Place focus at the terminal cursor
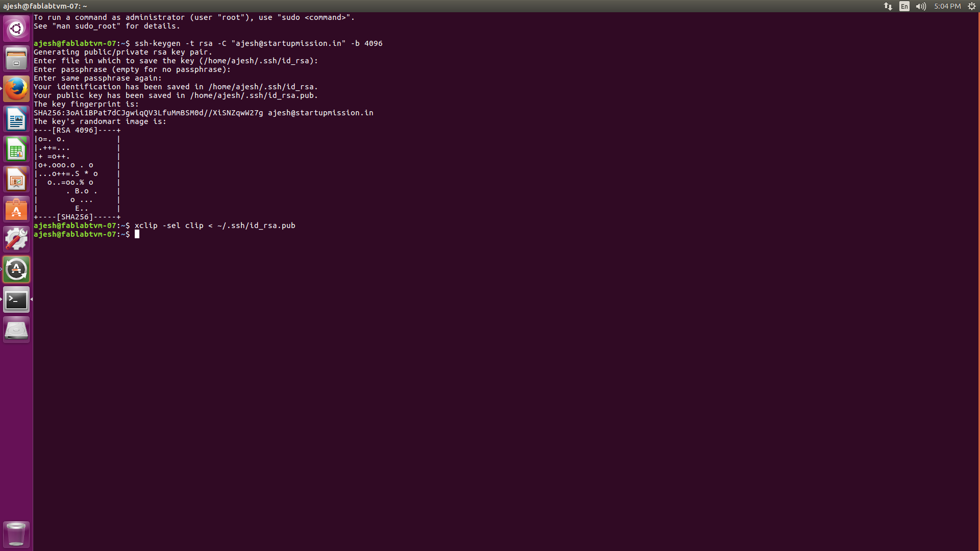This screenshot has height=551, width=980. click(x=137, y=234)
